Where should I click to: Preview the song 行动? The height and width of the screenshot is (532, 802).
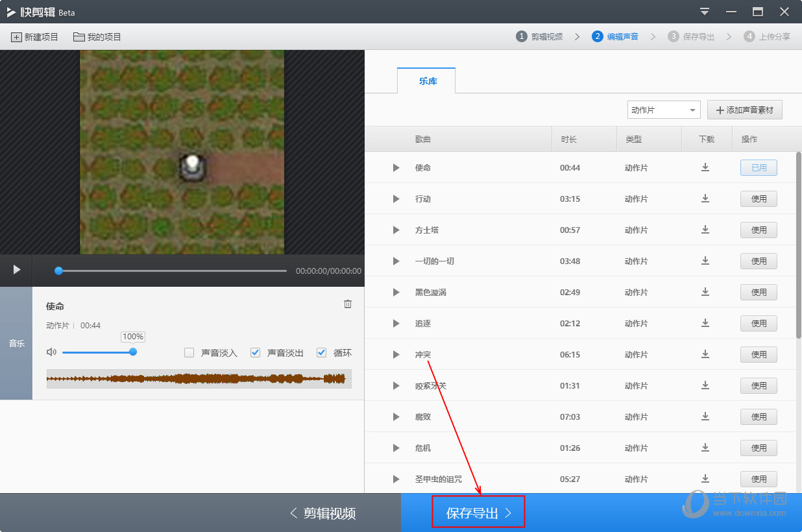[396, 199]
